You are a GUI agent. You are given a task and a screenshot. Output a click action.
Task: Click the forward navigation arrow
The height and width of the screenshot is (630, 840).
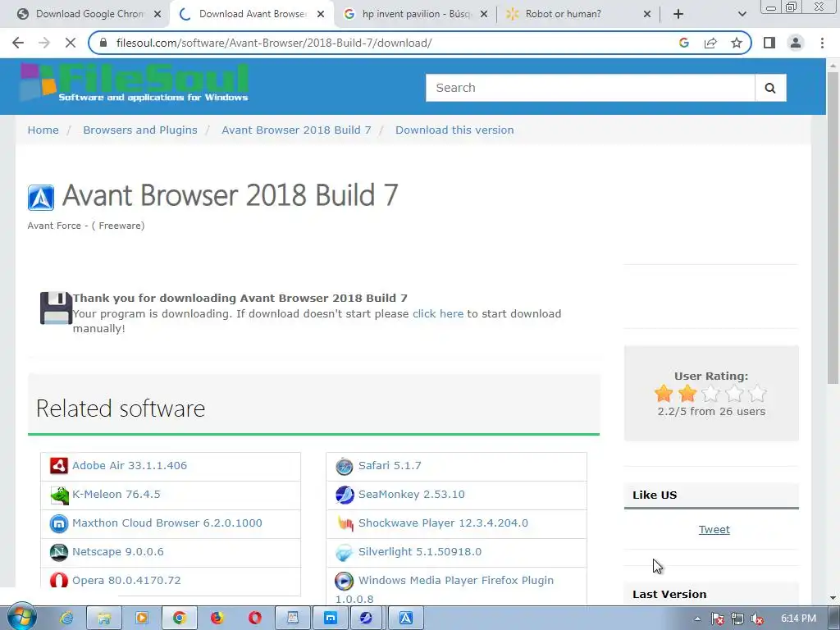pyautogui.click(x=44, y=43)
